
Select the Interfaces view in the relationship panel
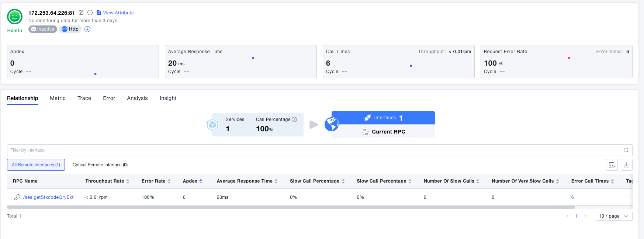383,118
